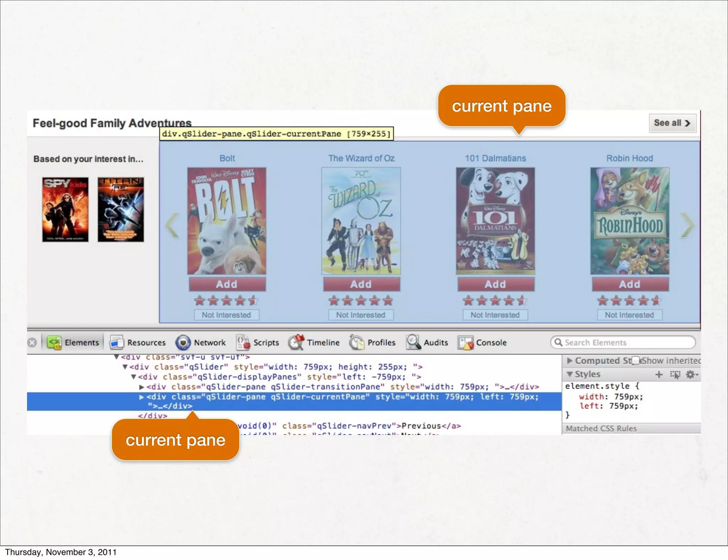Open the 101 Dalmatians movie poster
The image size is (728, 560).
[496, 221]
